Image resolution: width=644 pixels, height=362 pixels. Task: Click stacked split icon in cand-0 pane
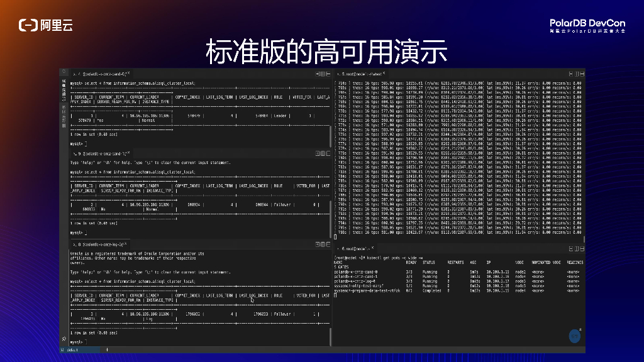coord(328,74)
